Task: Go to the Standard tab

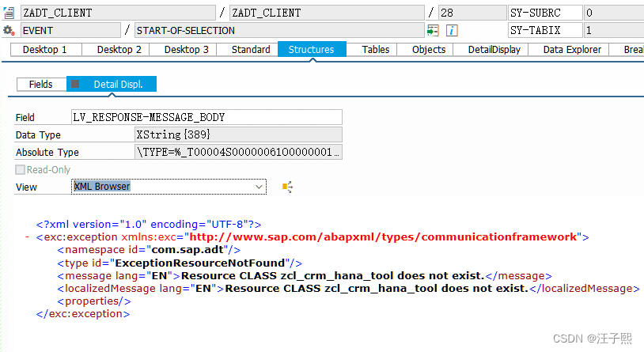Action: click(x=250, y=49)
